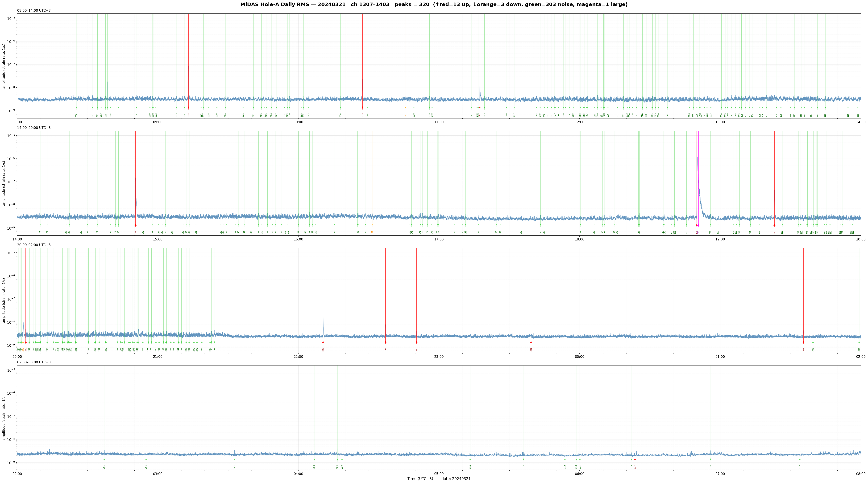Select the 23:00 time tick label
The height and width of the screenshot is (483, 868).
tap(439, 356)
